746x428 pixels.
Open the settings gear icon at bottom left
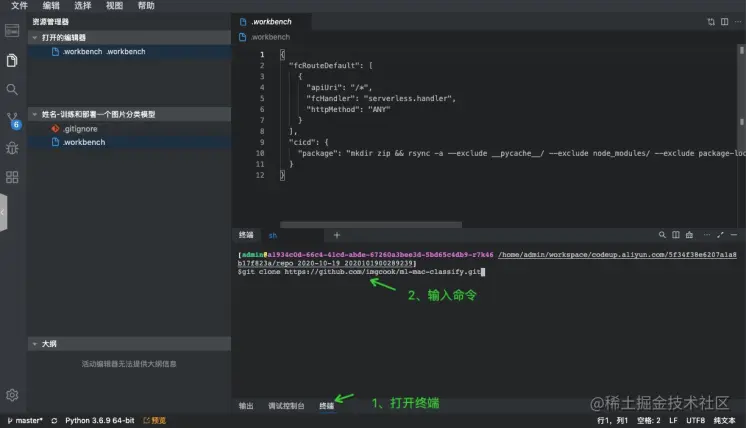coord(12,395)
